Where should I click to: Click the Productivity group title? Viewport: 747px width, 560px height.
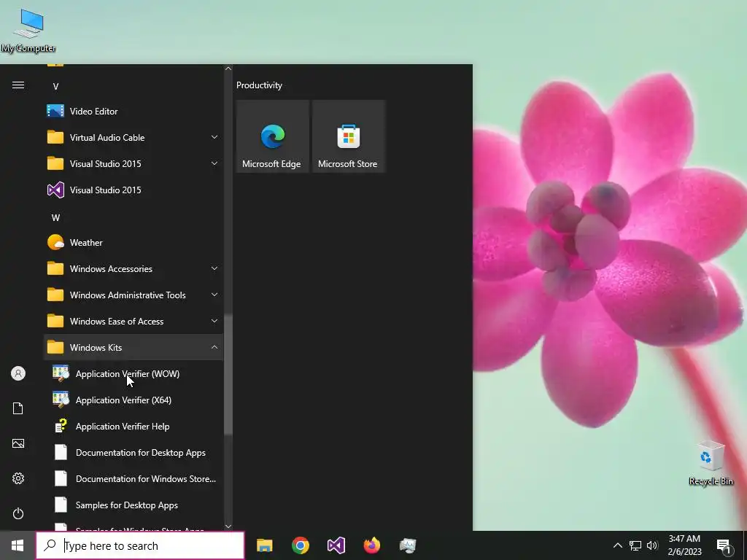click(x=259, y=85)
